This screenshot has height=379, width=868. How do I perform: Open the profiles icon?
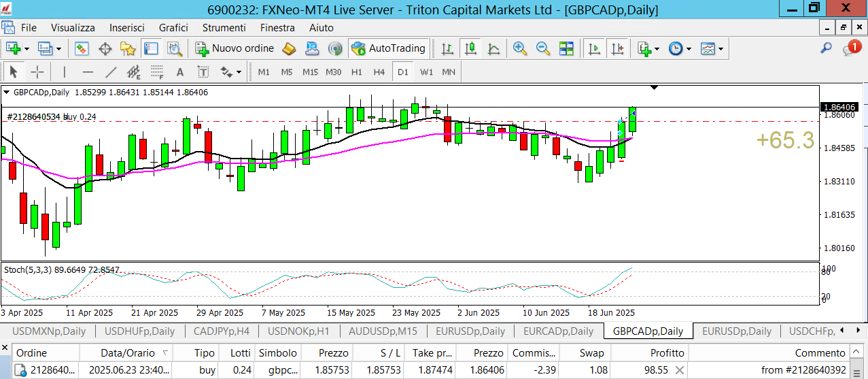(x=46, y=48)
